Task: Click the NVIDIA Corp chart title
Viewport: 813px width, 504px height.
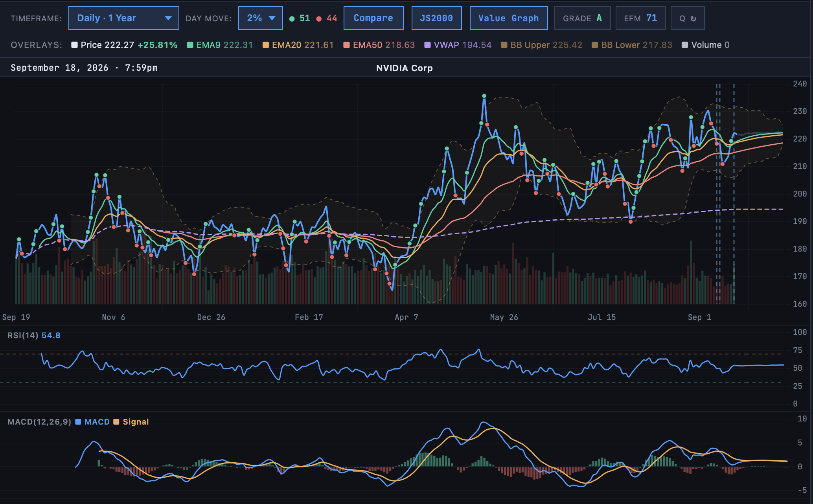Action: 404,68
